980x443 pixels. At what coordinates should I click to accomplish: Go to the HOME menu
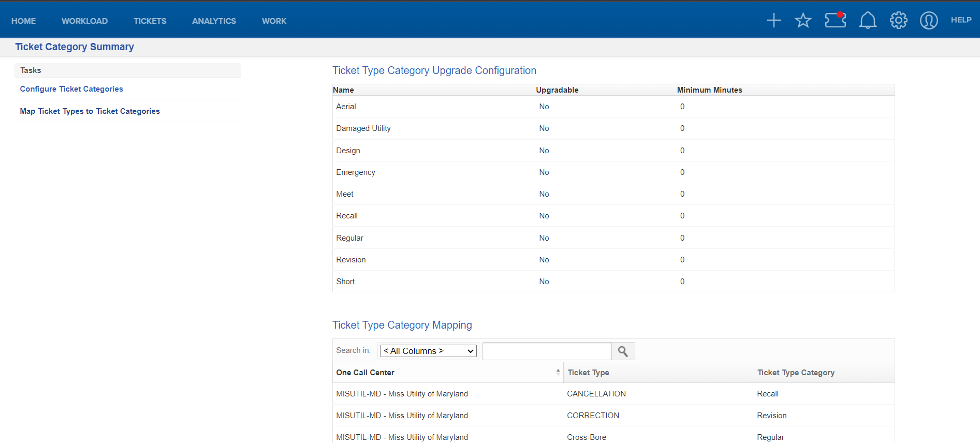coord(24,21)
